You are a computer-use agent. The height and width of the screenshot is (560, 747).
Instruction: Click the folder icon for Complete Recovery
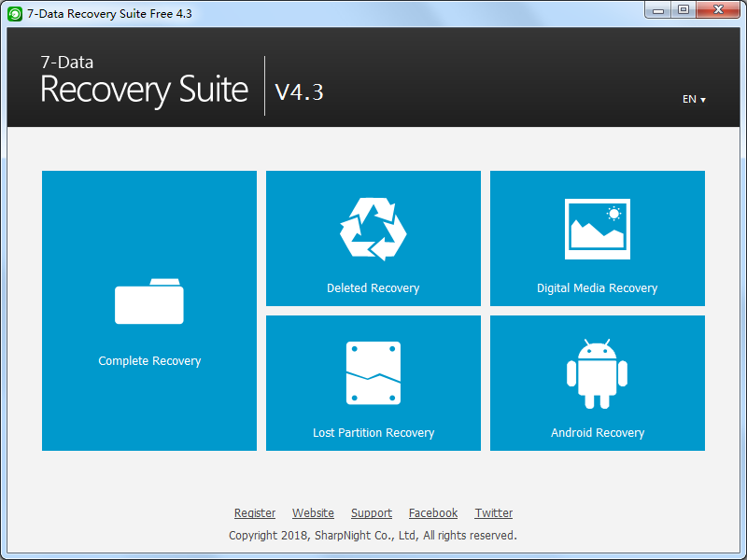click(x=149, y=301)
